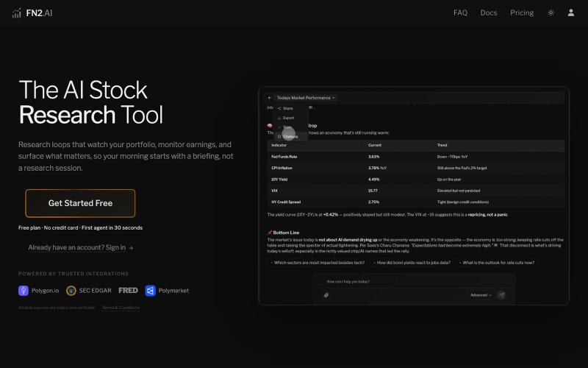
Task: Click the FRED logo
Action: click(128, 290)
